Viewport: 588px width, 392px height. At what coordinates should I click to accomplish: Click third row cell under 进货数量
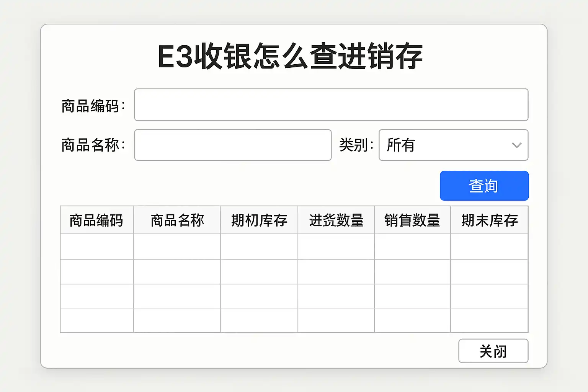click(336, 297)
